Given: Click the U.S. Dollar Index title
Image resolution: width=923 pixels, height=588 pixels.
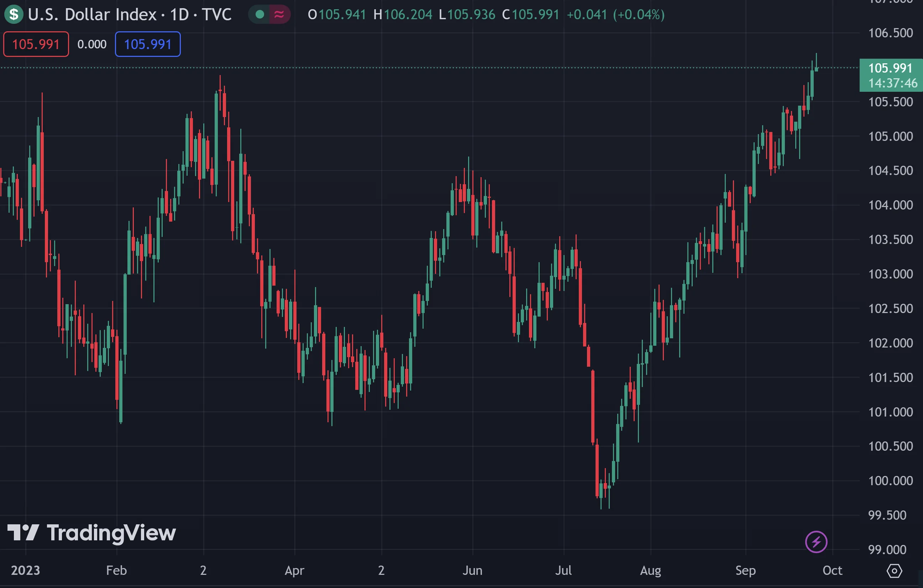Looking at the screenshot, I should point(92,15).
